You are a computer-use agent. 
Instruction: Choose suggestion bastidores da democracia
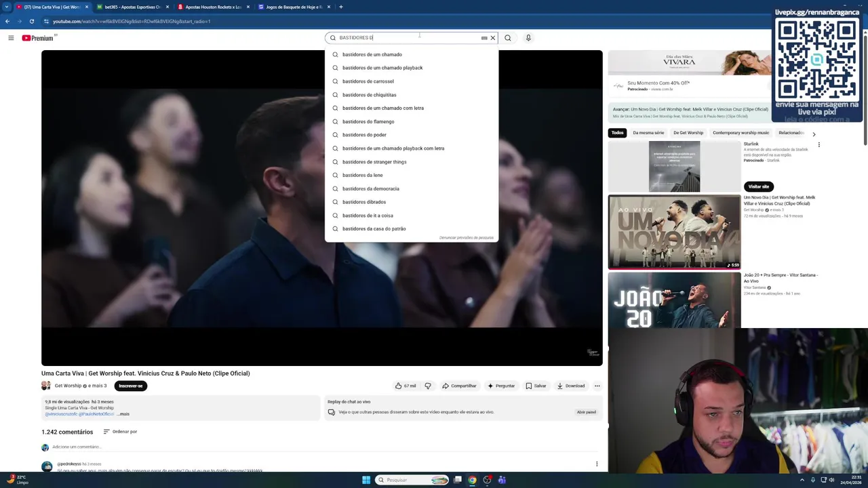[412, 188]
